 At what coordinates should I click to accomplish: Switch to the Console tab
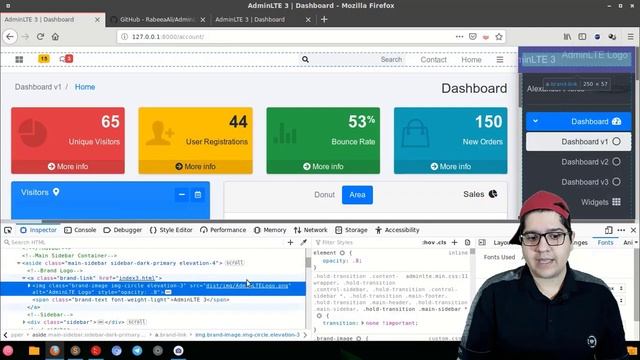tap(80, 230)
